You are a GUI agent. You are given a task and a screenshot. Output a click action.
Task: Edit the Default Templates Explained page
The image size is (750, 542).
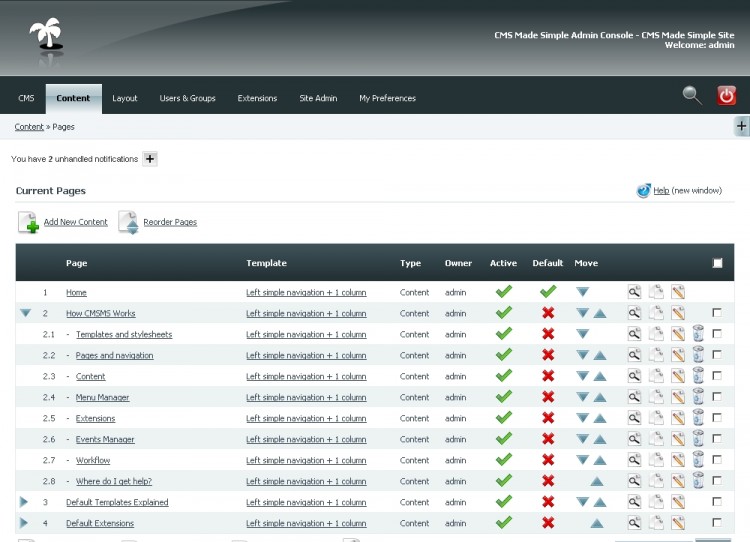678,502
